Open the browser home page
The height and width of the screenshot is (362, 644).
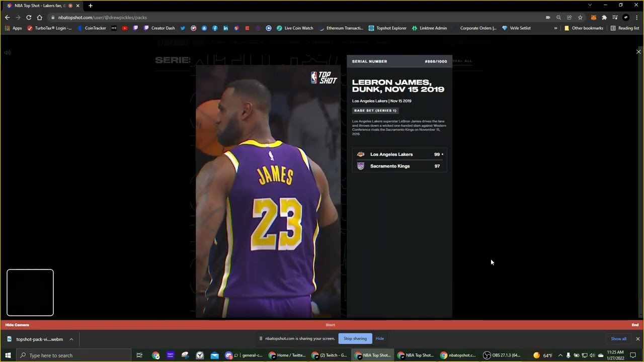39,17
